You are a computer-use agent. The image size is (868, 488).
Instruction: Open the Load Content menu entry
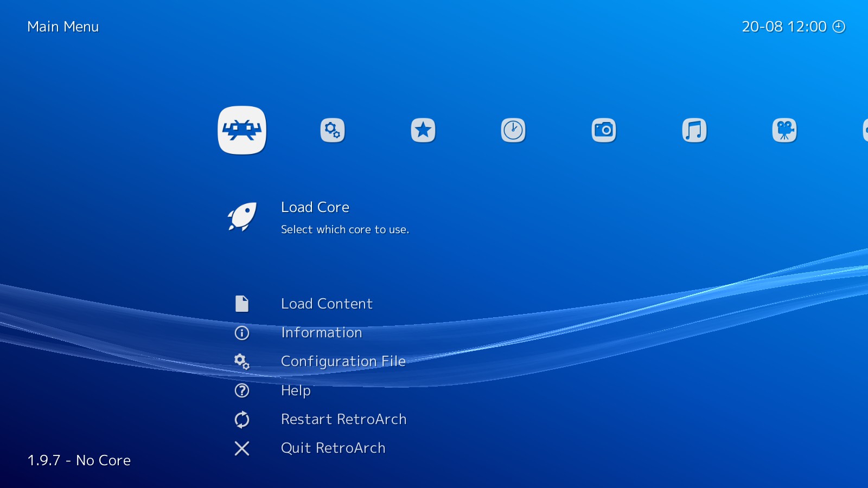327,304
